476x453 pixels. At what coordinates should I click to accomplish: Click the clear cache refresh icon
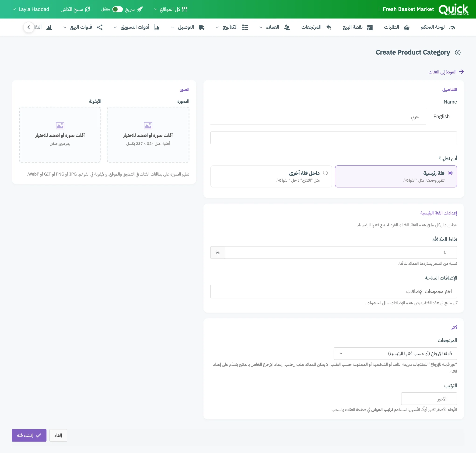click(x=87, y=9)
